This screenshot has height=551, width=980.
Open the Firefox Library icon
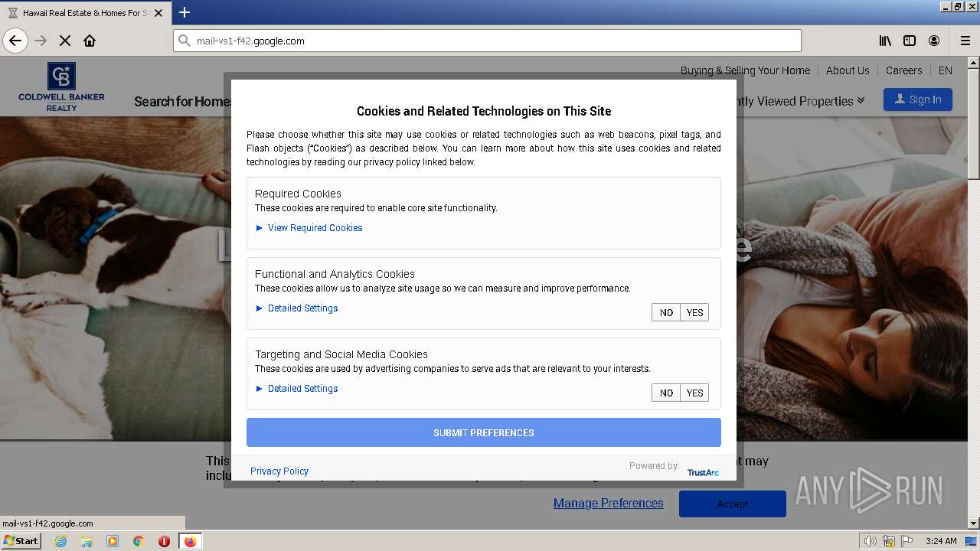click(x=885, y=41)
